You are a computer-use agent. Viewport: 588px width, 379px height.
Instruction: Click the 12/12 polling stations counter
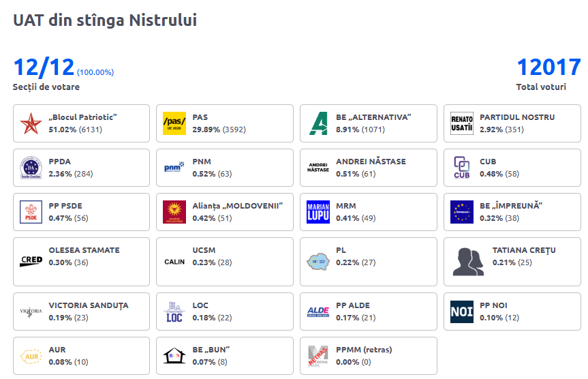tap(44, 67)
